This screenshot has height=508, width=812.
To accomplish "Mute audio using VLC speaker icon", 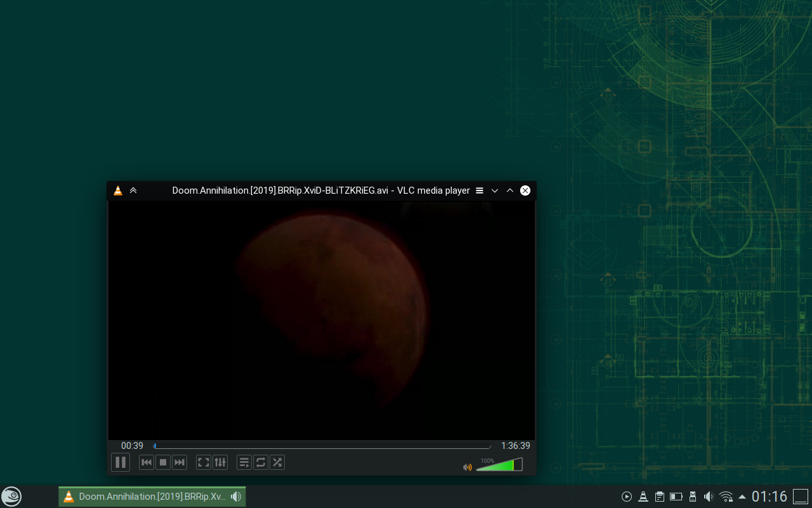I will coord(468,467).
